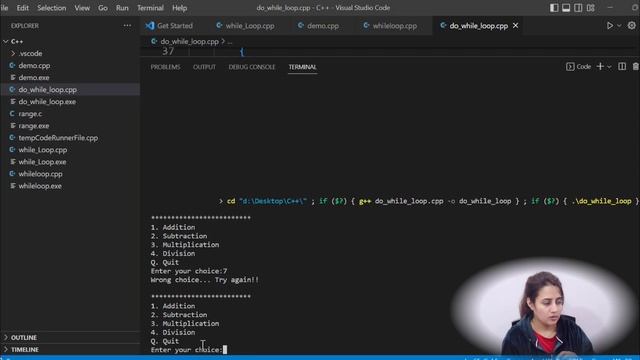Screen dimensions: 640x360
Task: Close the do_while_loop.cpp tab
Action: [x=516, y=26]
